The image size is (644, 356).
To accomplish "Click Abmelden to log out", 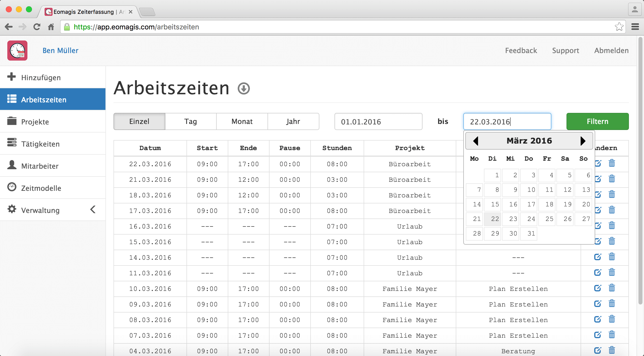I will 611,51.
